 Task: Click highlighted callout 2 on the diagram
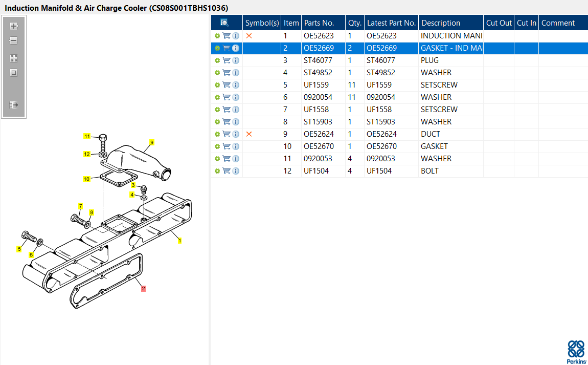[143, 289]
